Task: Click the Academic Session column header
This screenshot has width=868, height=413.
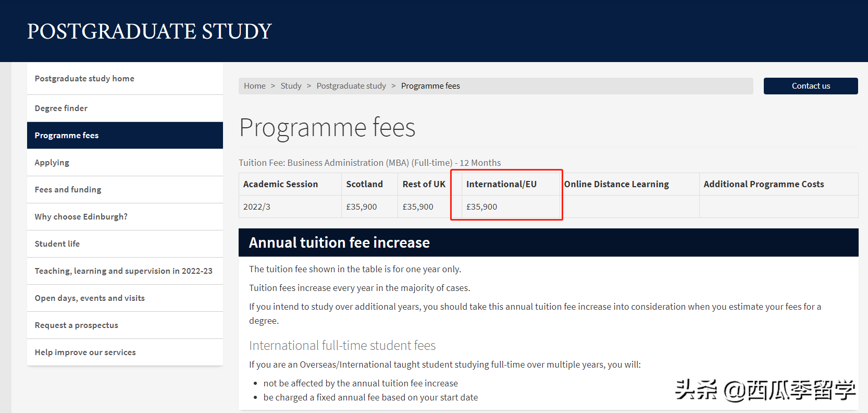Action: click(x=280, y=184)
